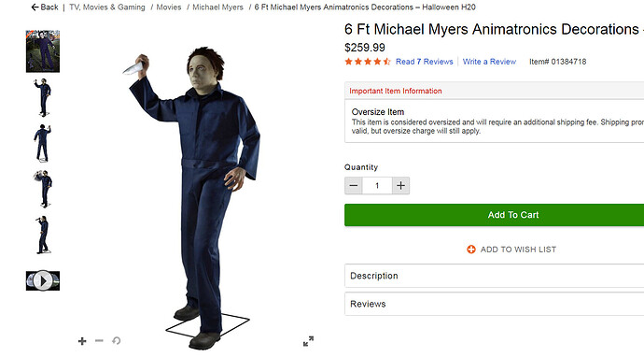Open the TV, Movies & Gaming breadcrumb
Viewport: 644px width, 357px height.
pos(107,7)
